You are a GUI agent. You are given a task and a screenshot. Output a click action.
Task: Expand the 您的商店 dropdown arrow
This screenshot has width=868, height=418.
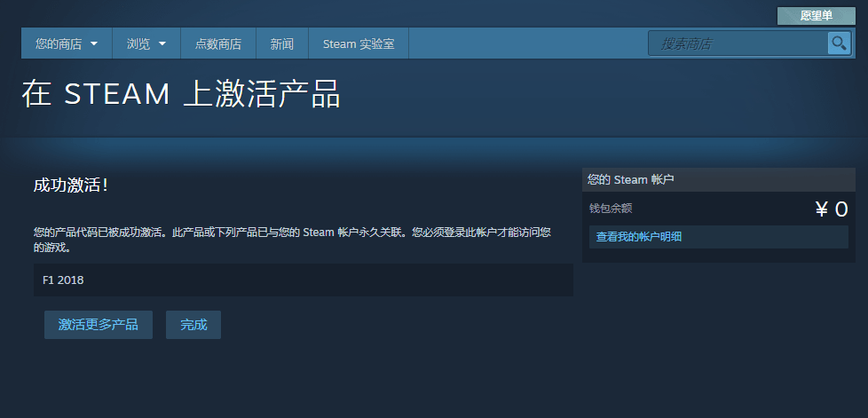pos(94,43)
